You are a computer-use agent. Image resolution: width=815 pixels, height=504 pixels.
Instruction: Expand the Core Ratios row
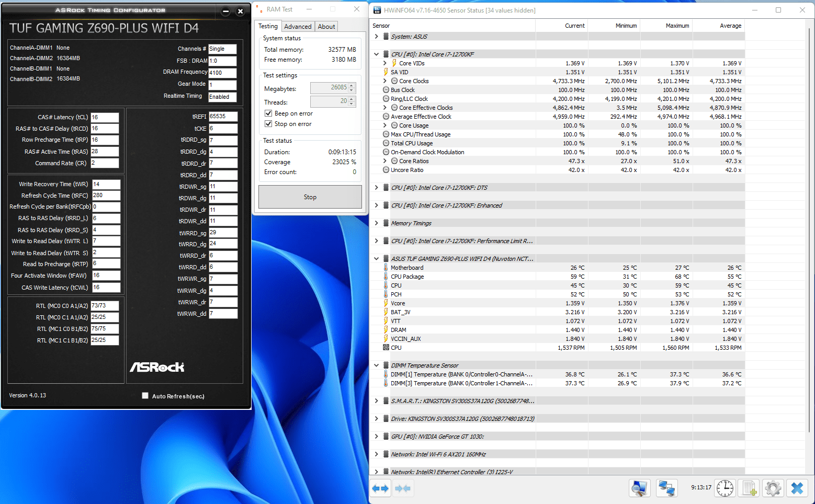(384, 161)
